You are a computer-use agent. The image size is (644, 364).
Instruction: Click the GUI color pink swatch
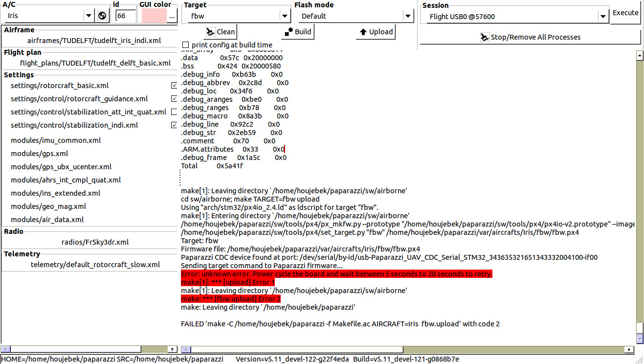(153, 16)
